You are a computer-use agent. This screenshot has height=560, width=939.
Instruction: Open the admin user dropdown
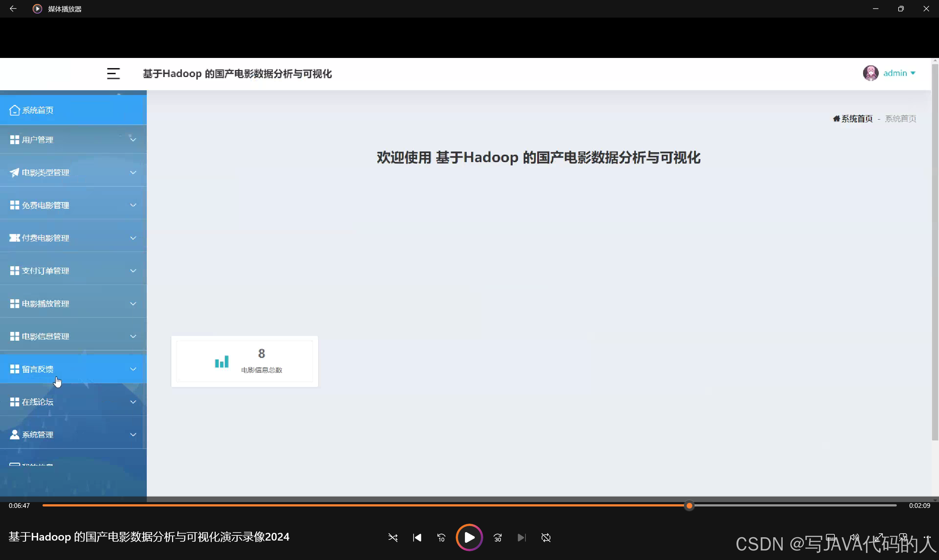click(x=899, y=73)
